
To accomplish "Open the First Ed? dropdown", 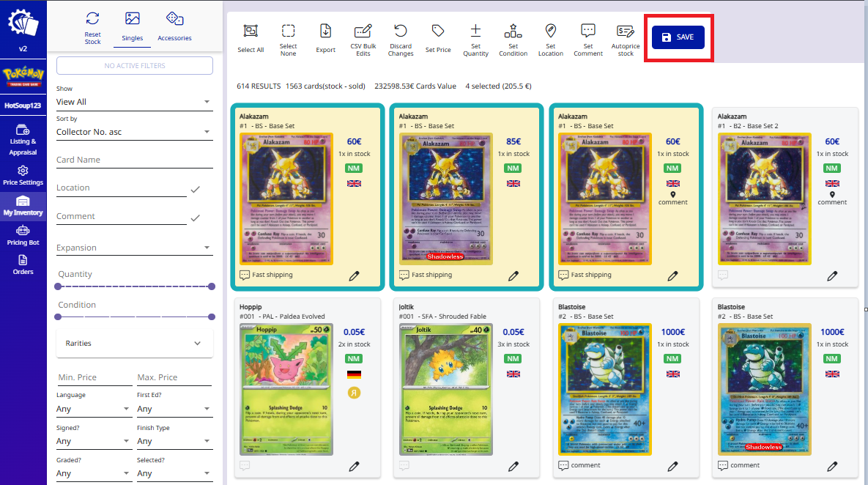I will click(x=174, y=409).
